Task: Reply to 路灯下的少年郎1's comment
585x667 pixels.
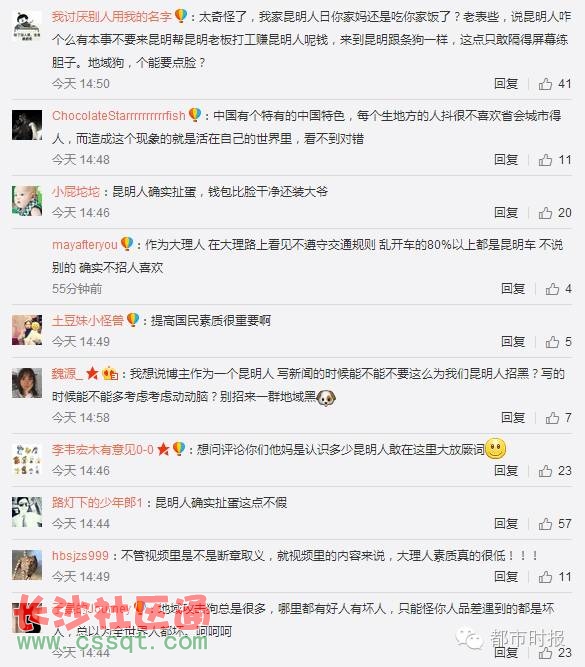Action: point(506,524)
